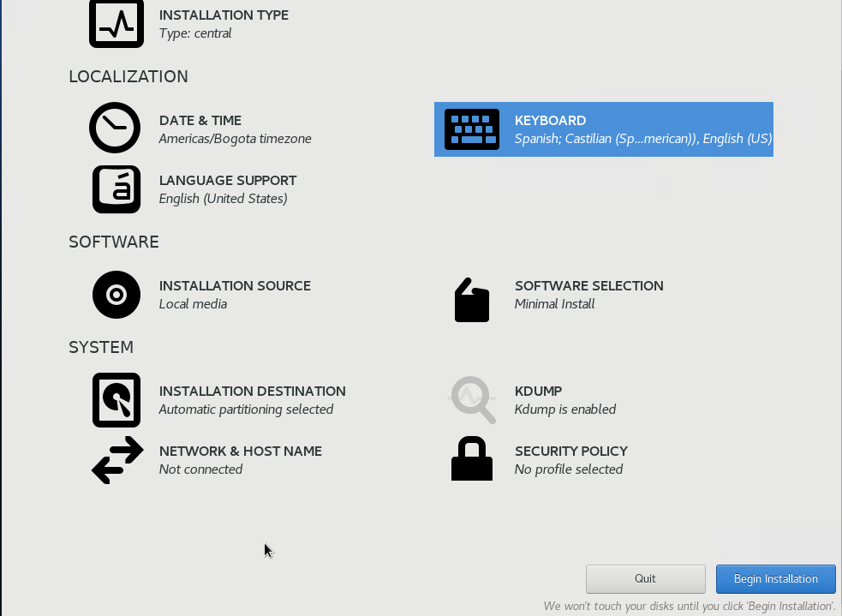Open the Network & Host Name arrows icon
The width and height of the screenshot is (842, 616).
117,460
